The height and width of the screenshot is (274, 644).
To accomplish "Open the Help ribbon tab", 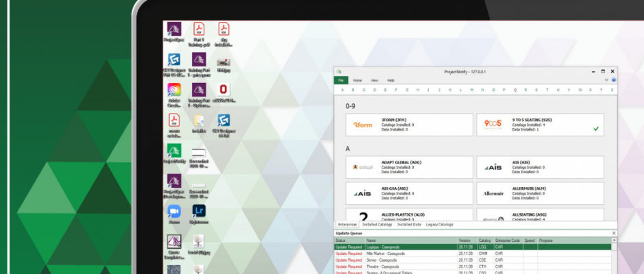I will click(391, 81).
